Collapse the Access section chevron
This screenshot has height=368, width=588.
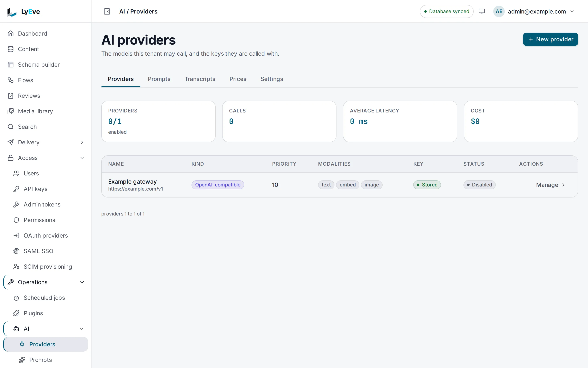[82, 158]
